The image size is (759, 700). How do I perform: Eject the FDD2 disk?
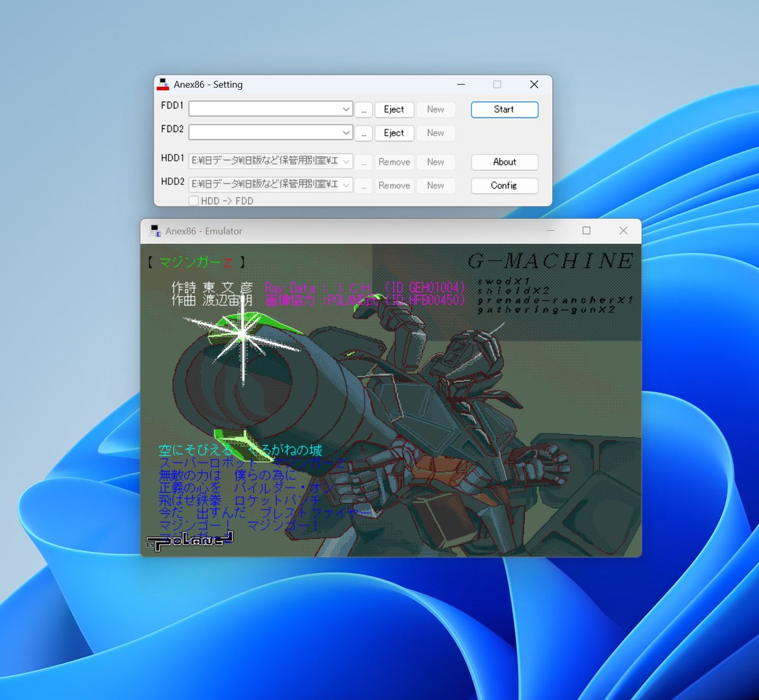coord(394,133)
